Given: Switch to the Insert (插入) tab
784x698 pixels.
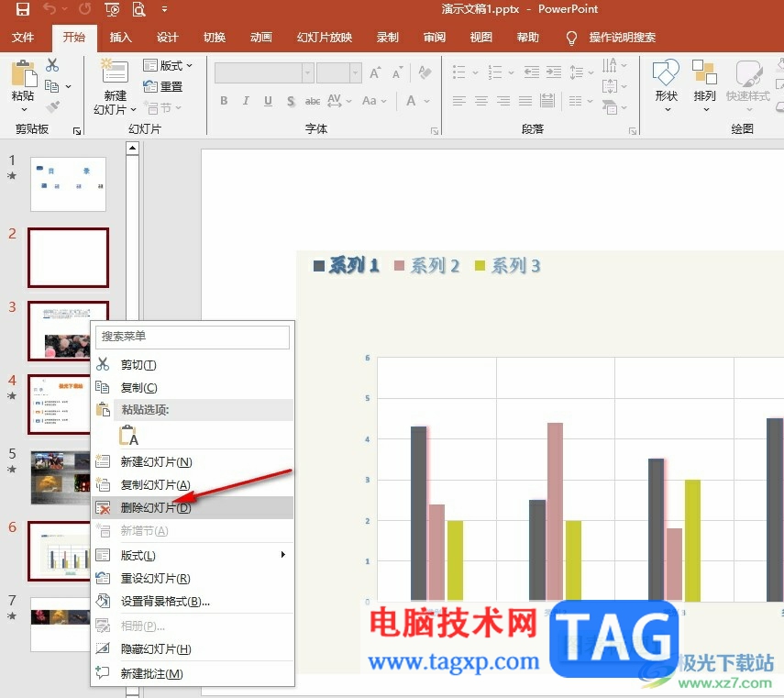Looking at the screenshot, I should (x=120, y=38).
